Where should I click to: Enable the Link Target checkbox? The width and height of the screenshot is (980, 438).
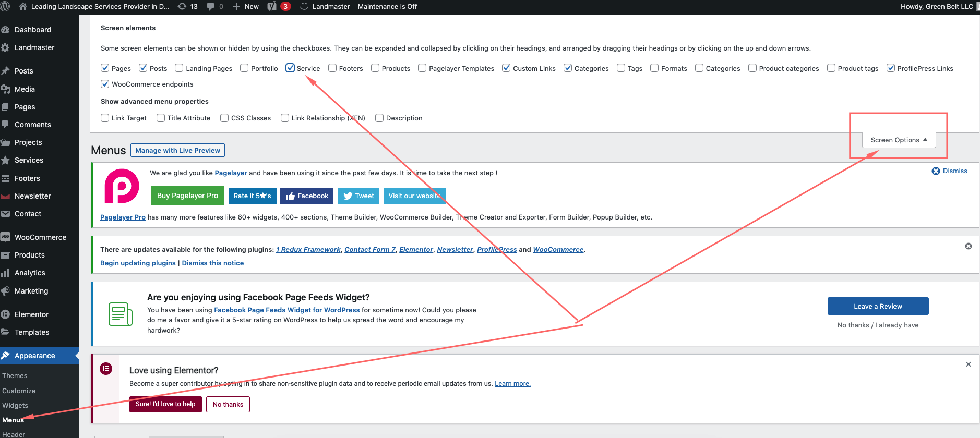[x=105, y=118]
